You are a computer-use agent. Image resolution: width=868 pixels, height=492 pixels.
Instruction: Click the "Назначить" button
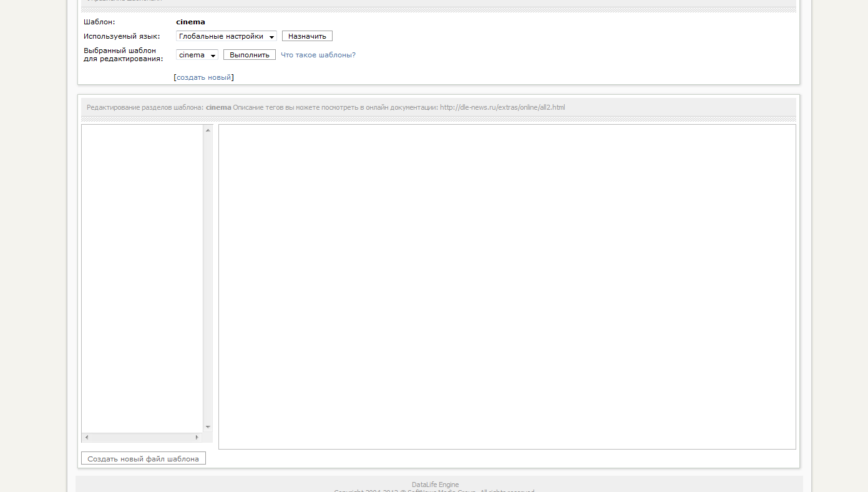(307, 36)
